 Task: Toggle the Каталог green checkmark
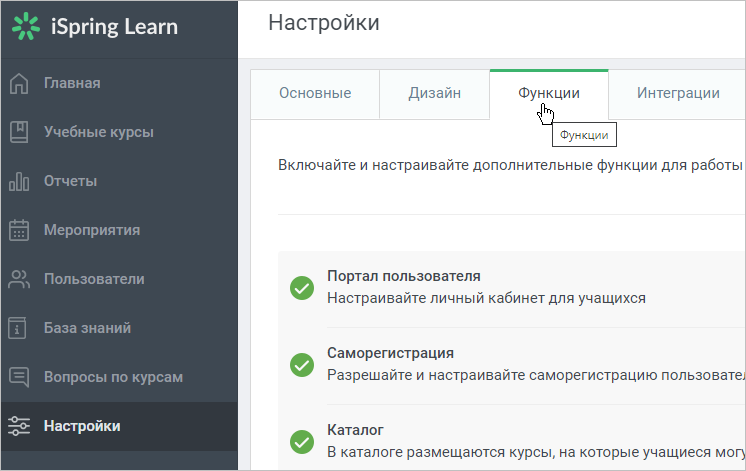coord(302,442)
